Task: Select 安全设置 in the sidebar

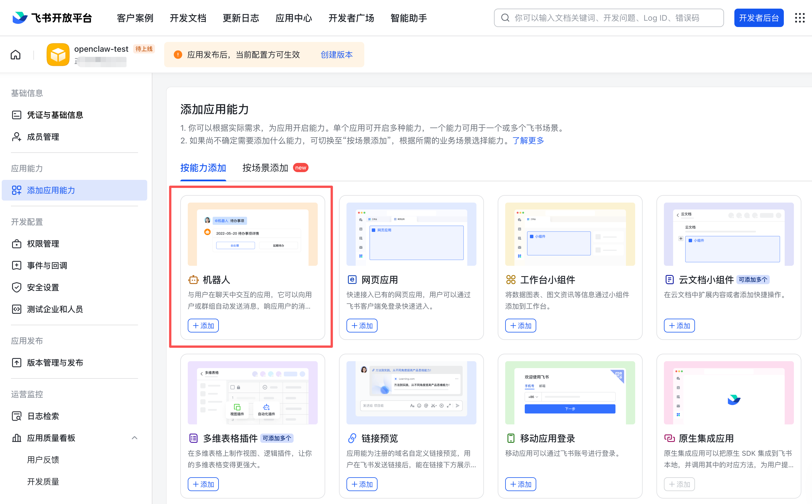Action: pyautogui.click(x=43, y=287)
